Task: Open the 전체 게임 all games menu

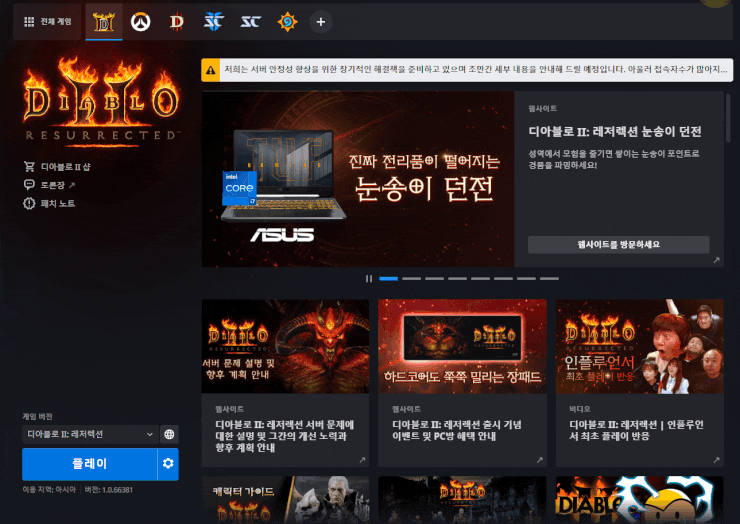Action: [47, 21]
